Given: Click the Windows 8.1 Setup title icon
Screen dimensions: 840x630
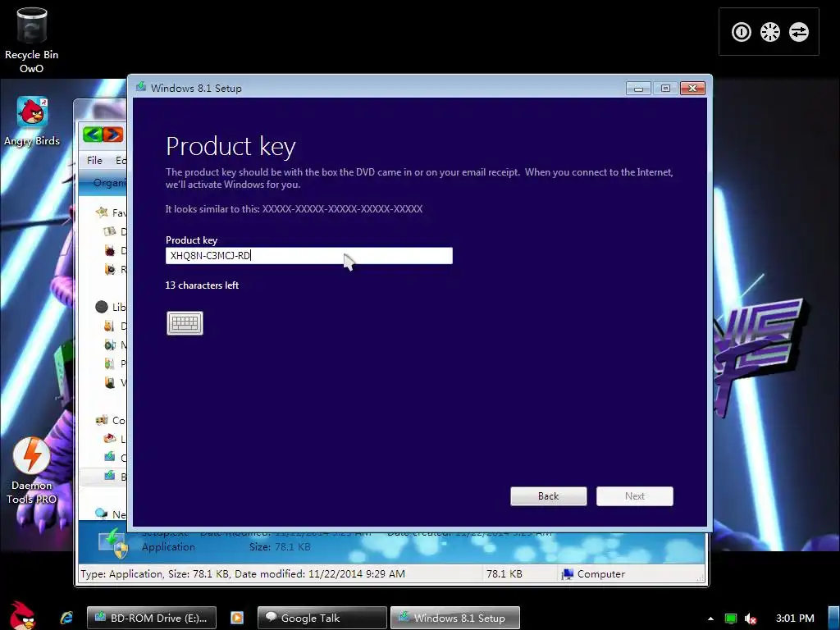Looking at the screenshot, I should 141,87.
